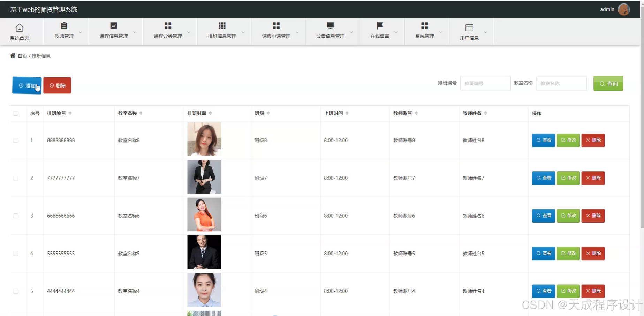Sort by 上班时间 column arrows
Screen dimensions: 644x316
(x=347, y=113)
